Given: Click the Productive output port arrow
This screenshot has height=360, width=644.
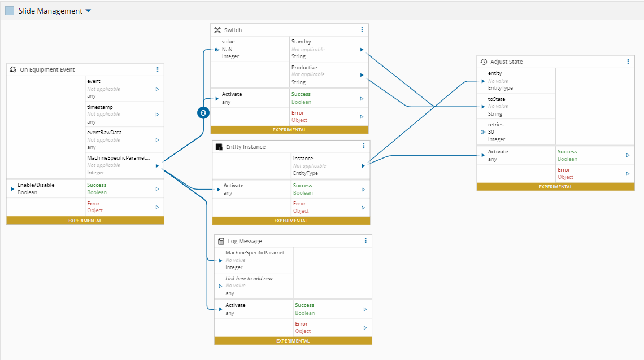Looking at the screenshot, I should click(x=362, y=74).
